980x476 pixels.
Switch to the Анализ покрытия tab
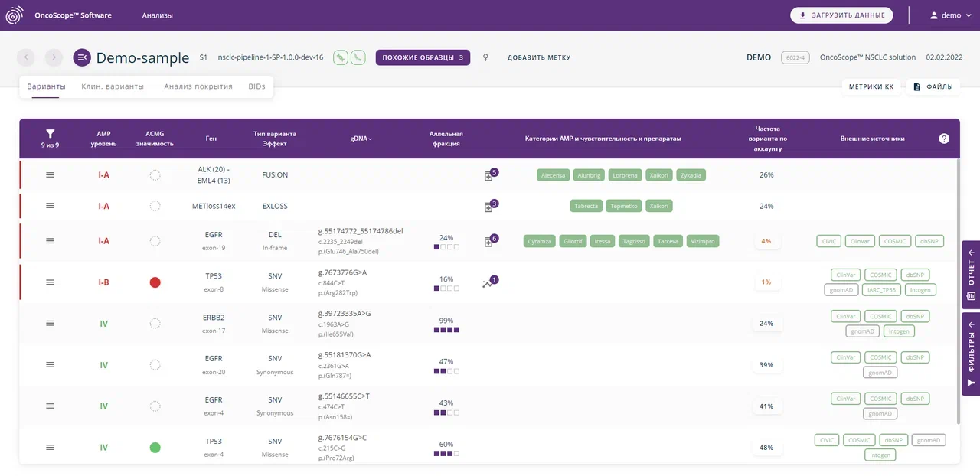(198, 86)
